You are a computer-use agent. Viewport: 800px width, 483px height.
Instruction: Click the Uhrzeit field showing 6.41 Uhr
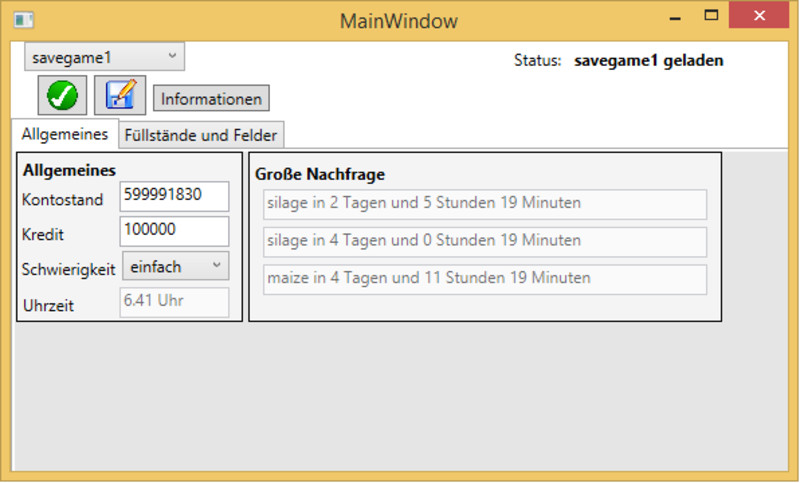click(174, 302)
